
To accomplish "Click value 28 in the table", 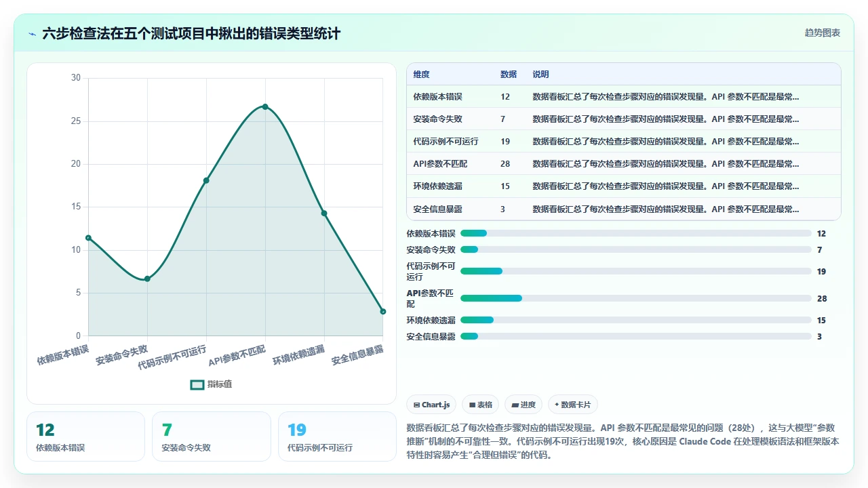I will pyautogui.click(x=505, y=164).
